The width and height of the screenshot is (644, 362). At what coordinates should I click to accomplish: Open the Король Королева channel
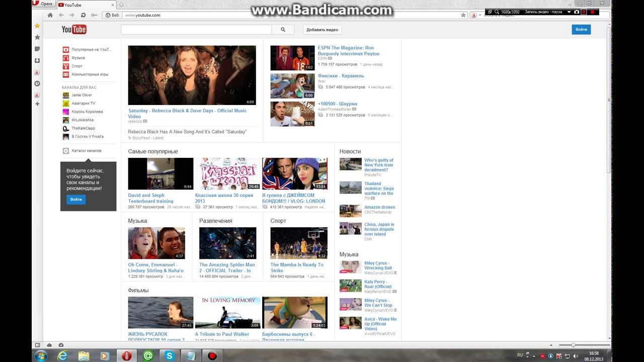point(83,112)
